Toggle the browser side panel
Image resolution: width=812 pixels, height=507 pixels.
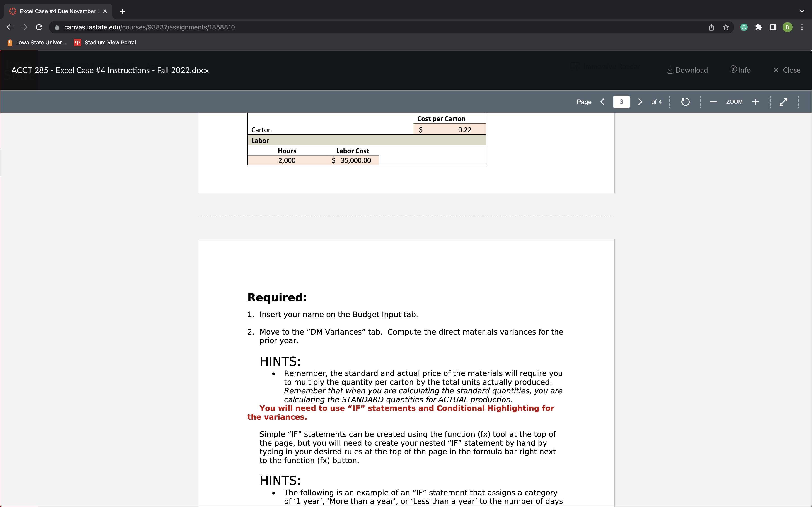click(x=773, y=27)
